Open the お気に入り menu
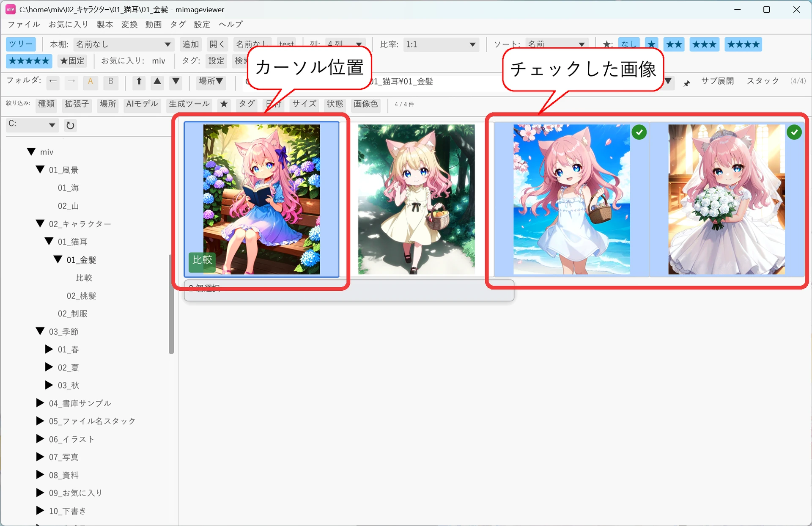Image resolution: width=812 pixels, height=526 pixels. (x=68, y=24)
